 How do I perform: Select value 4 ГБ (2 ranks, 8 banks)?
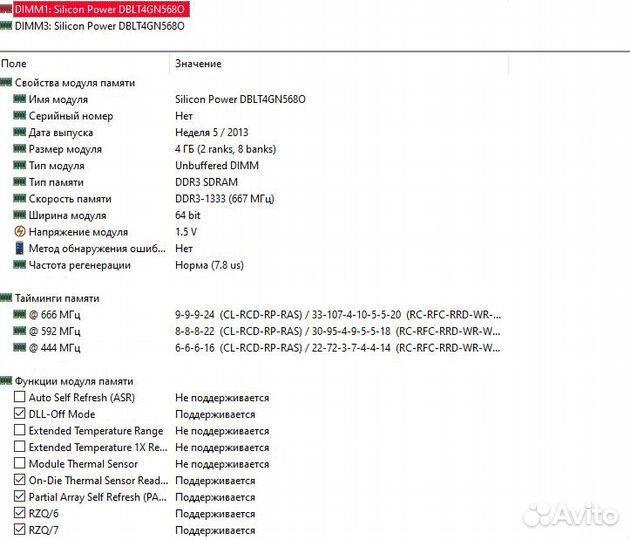click(x=226, y=149)
